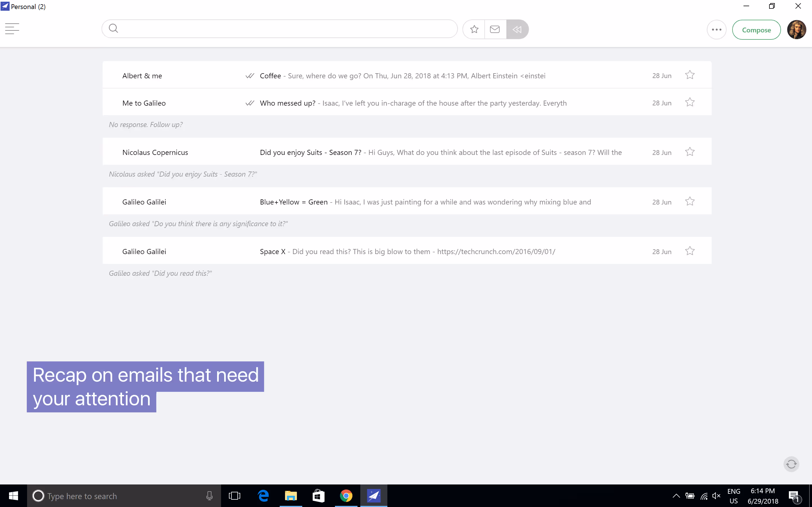The height and width of the screenshot is (507, 812).
Task: Click the Newton Mail taskbar icon
Action: 374,496
